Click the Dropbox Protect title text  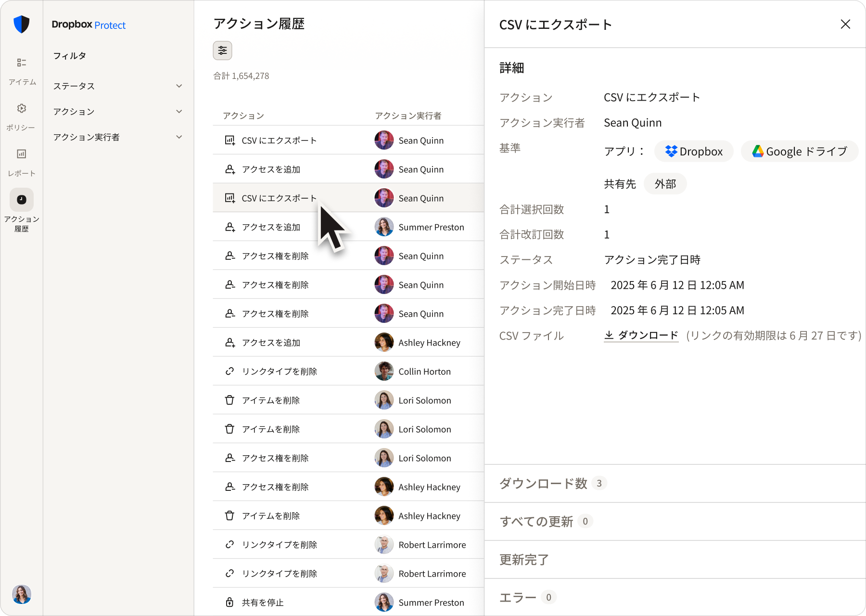click(x=89, y=25)
